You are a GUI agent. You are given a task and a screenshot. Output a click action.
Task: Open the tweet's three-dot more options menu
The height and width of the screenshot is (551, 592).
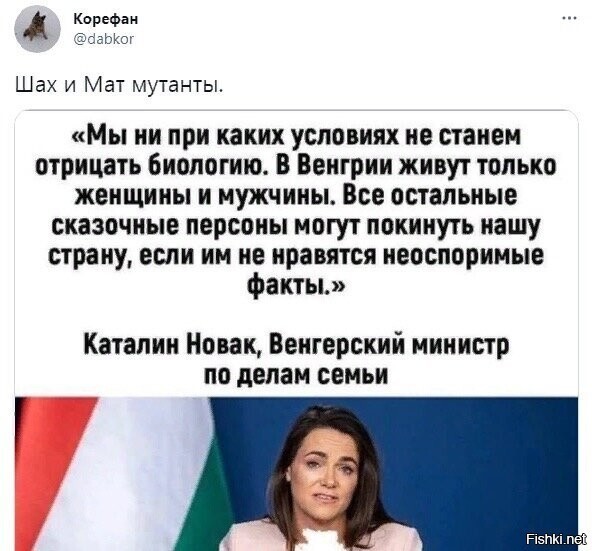569,18
